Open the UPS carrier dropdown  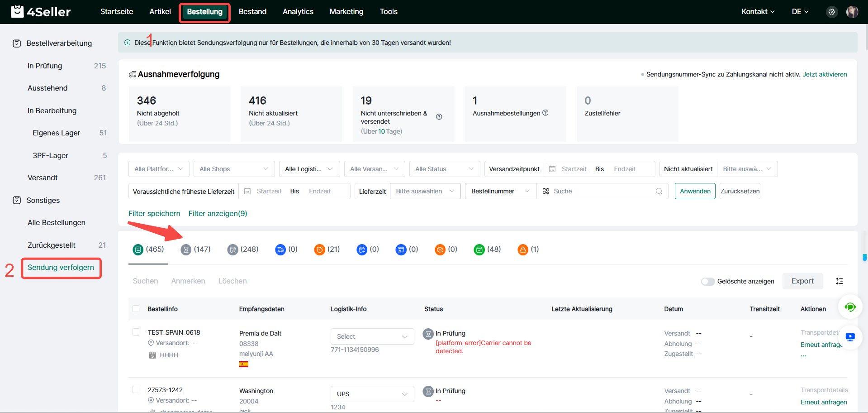pyautogui.click(x=372, y=394)
